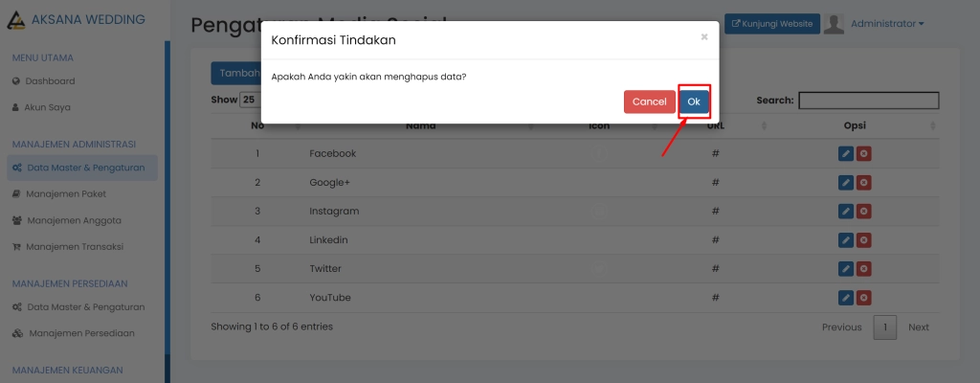Screen dimensions: 980x383
Task: Click the Aksana Wedding logo icon
Action: pos(14,20)
